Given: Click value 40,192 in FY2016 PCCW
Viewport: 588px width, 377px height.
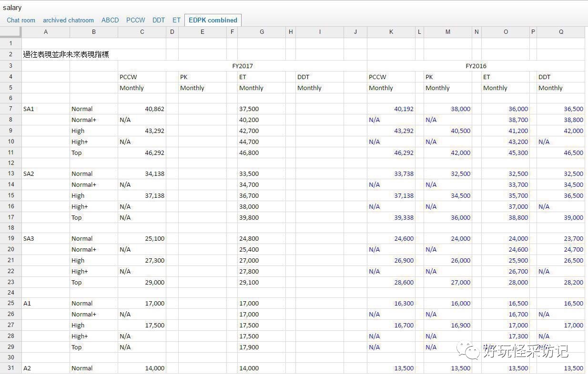Looking at the screenshot, I should [x=391, y=109].
